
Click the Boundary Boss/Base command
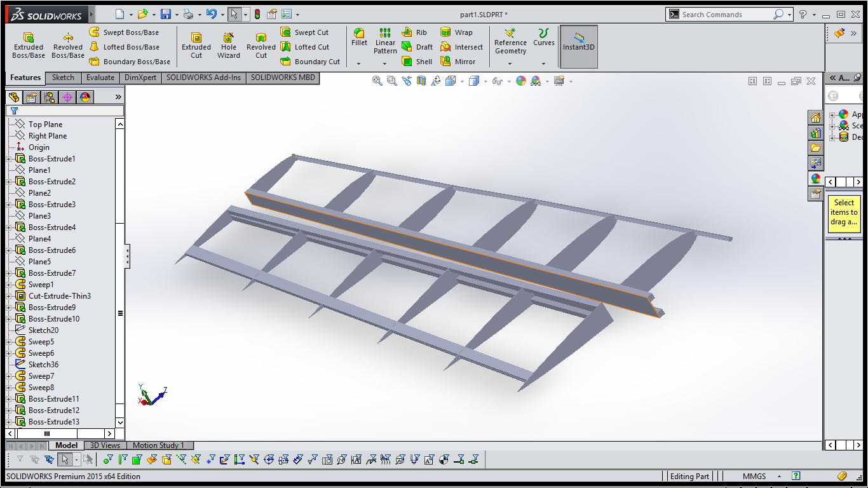[130, 62]
